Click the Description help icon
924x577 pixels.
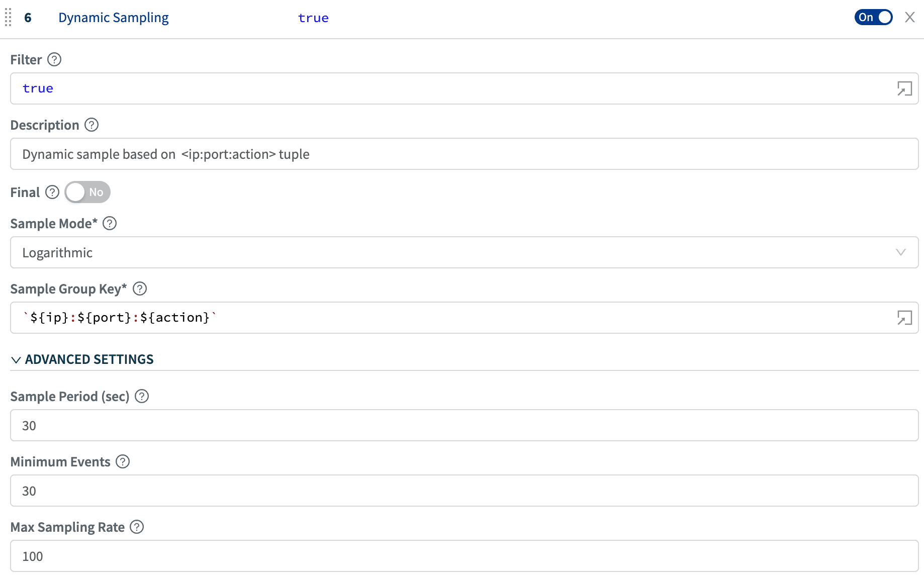tap(91, 125)
